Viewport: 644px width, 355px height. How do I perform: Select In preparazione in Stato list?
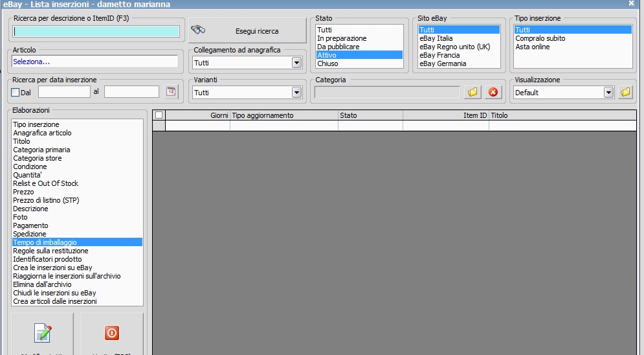click(x=359, y=38)
